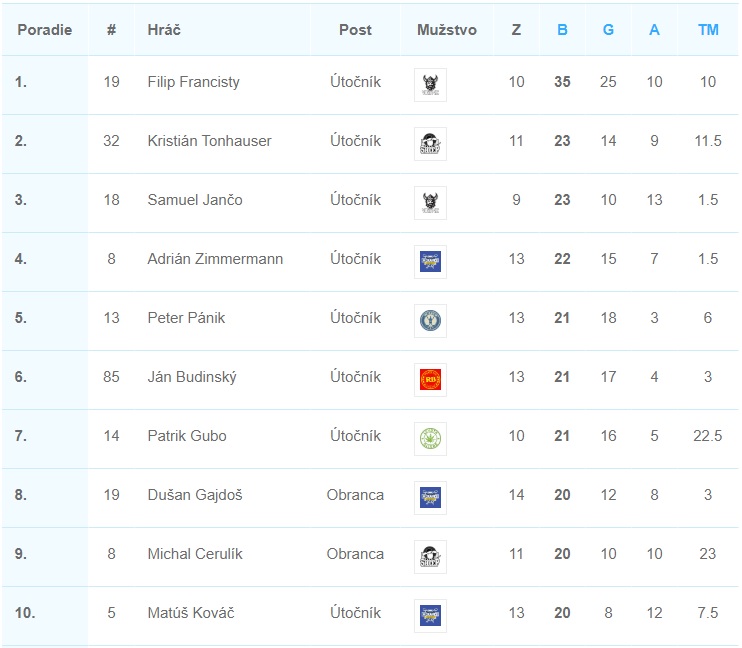Open Adrián Zimmermann's blue team logo
742x648 pixels.
point(430,262)
